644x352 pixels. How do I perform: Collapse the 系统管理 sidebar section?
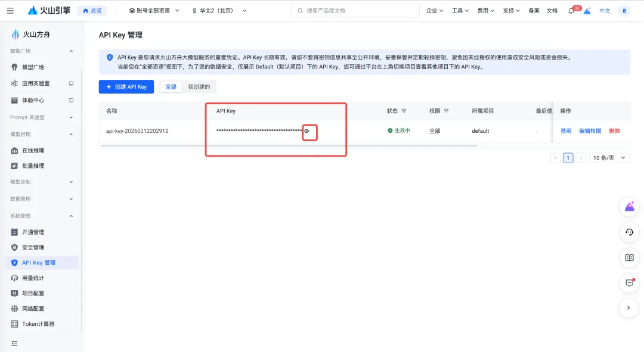coord(71,216)
